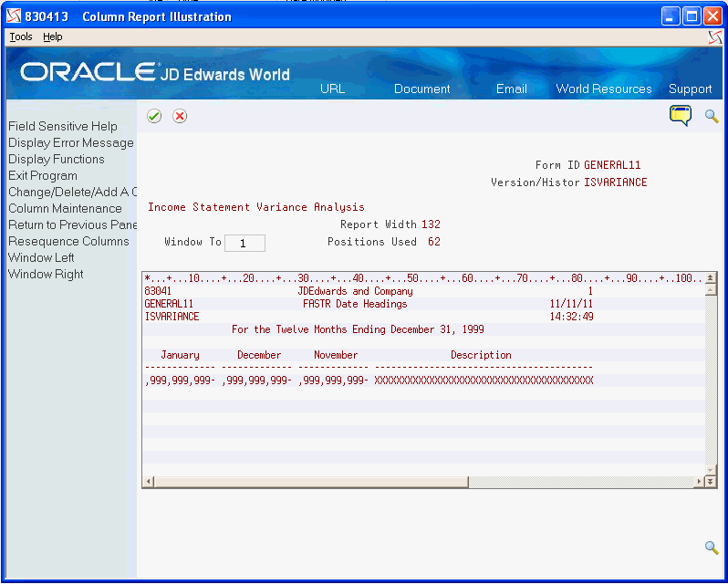Open the Document header link
The height and width of the screenshot is (584, 728).
(x=422, y=89)
